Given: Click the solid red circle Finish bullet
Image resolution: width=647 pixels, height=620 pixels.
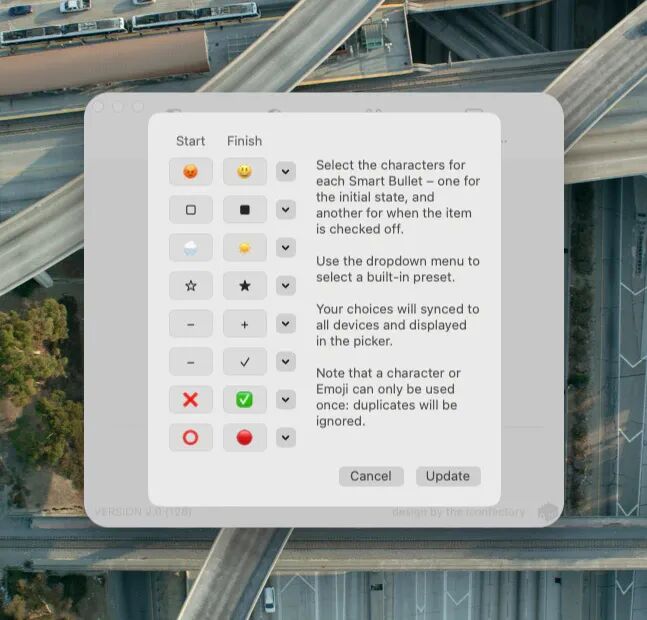Looking at the screenshot, I should [245, 438].
